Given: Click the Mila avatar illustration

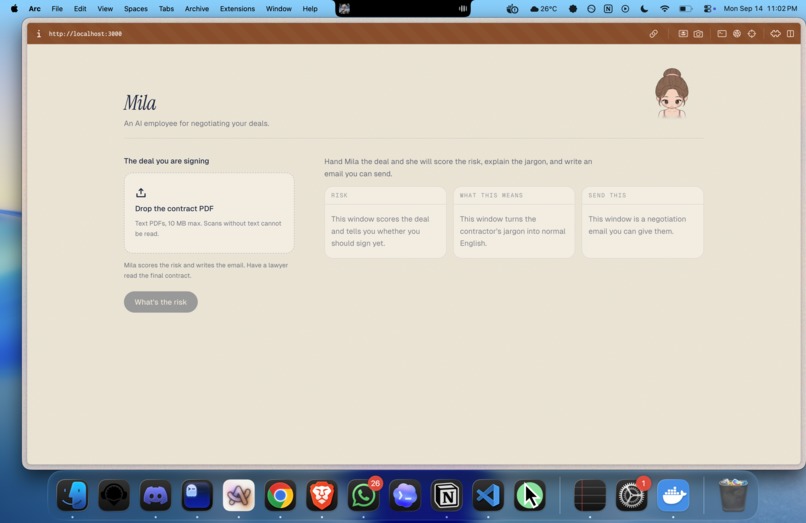Looking at the screenshot, I should tap(671, 93).
